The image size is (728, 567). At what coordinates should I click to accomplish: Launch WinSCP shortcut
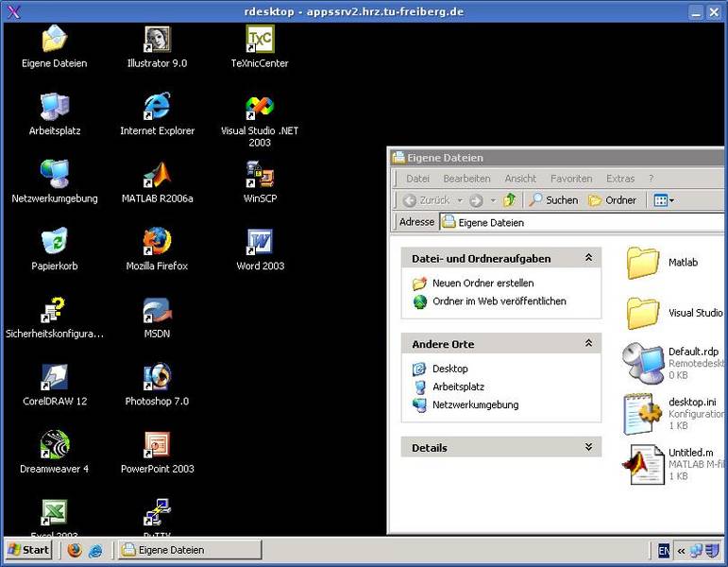tap(260, 181)
